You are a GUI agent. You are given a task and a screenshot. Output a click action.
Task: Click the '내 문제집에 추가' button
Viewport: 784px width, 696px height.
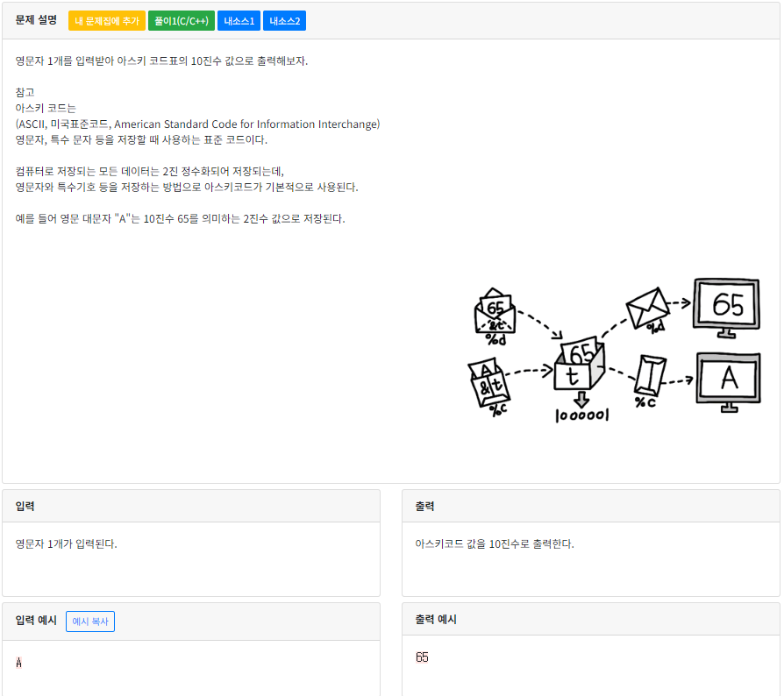pos(106,20)
